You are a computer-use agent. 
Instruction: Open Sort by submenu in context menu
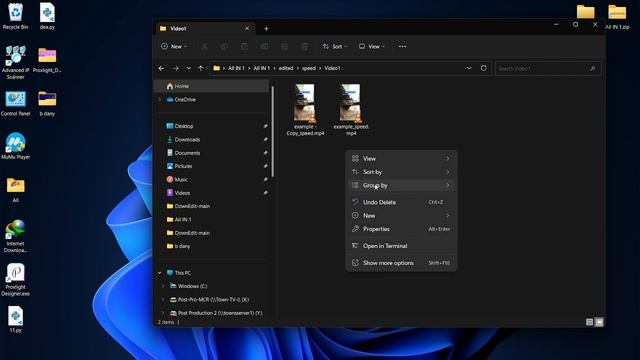click(401, 172)
